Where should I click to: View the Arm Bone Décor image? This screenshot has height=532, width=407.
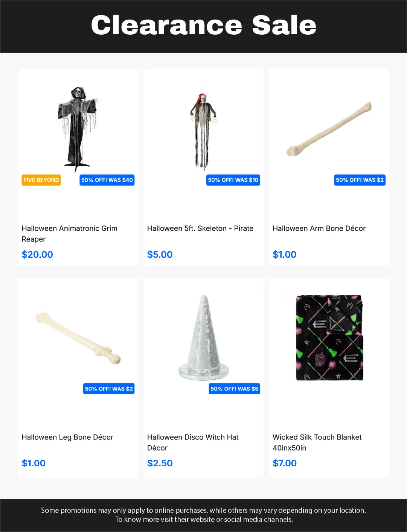click(329, 129)
